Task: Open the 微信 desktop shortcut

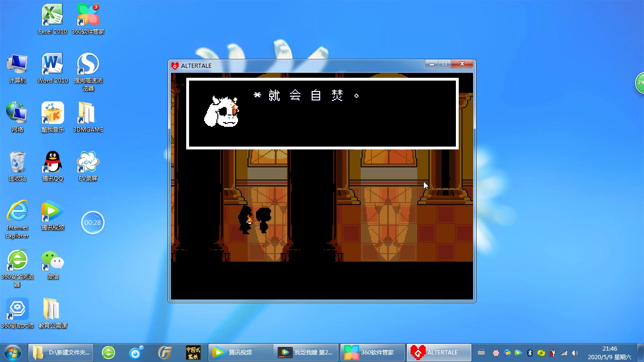Action: [52, 264]
